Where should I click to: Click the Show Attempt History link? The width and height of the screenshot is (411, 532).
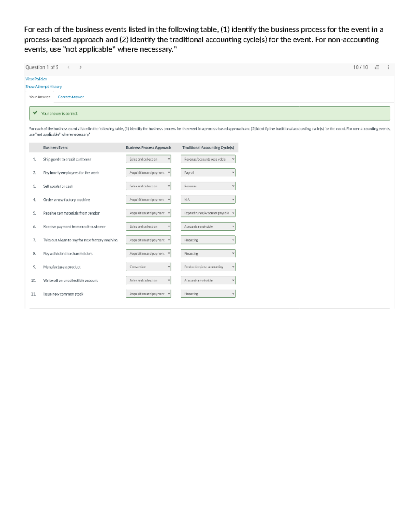43,87
